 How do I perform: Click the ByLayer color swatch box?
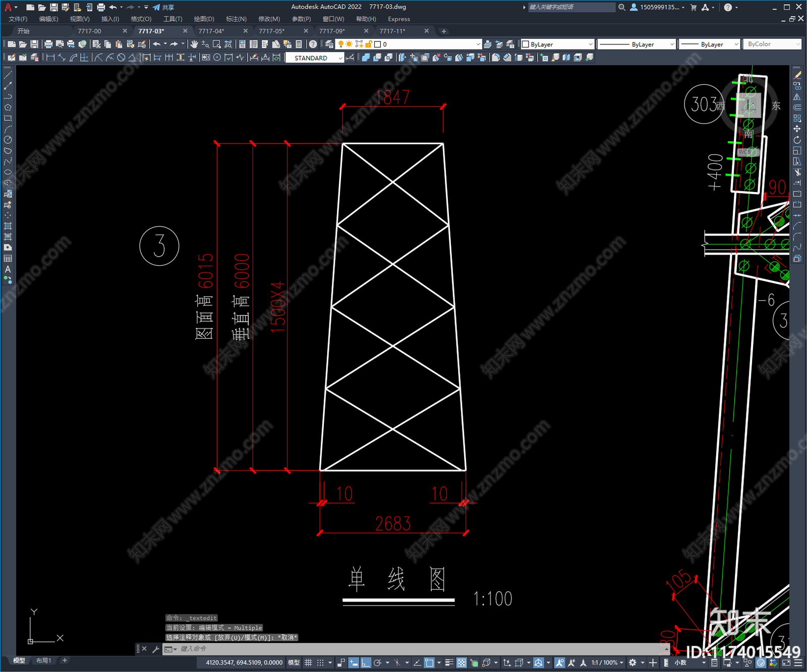[x=526, y=44]
